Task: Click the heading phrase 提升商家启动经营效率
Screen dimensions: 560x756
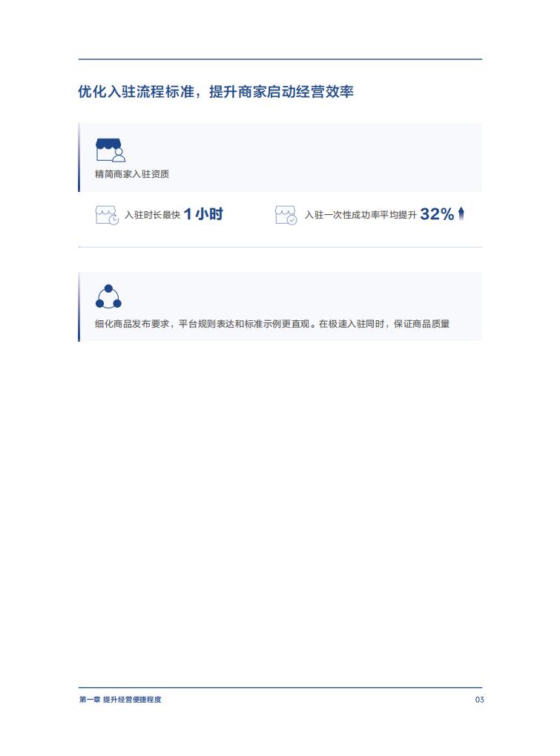Action: point(281,91)
